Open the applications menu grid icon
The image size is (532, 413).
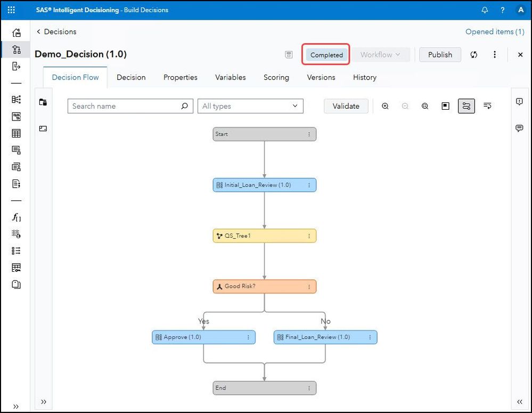pyautogui.click(x=11, y=10)
